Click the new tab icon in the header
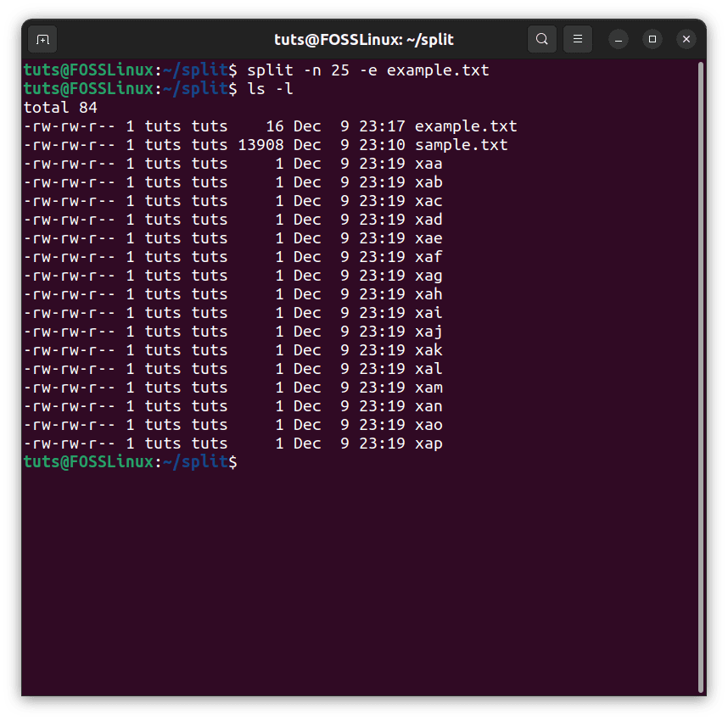Image resolution: width=728 pixels, height=720 pixels. pyautogui.click(x=42, y=39)
